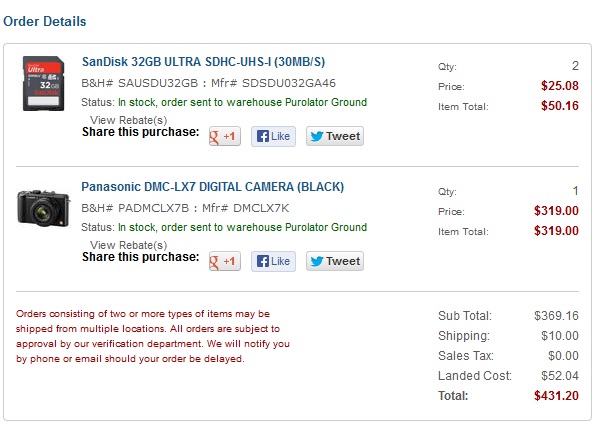Click the order Total amount $431.20
Image resolution: width=595 pixels, height=424 pixels.
556,396
